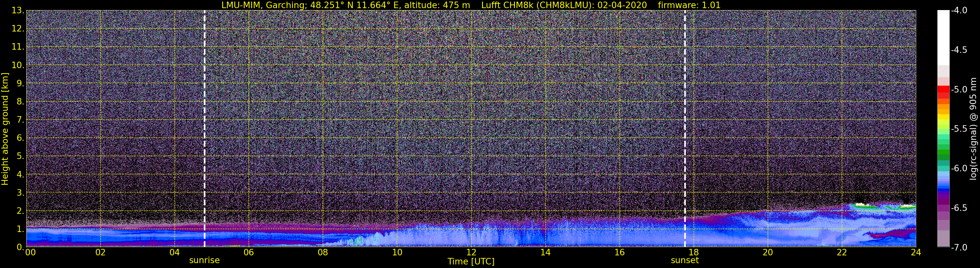Click the colorbar tick label '-7.0'

pos(959,248)
